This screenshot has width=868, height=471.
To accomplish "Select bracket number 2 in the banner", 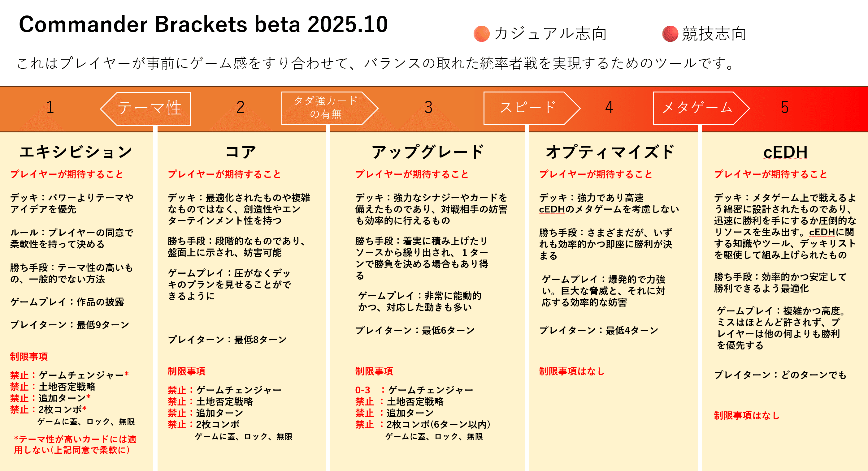I will 240,107.
